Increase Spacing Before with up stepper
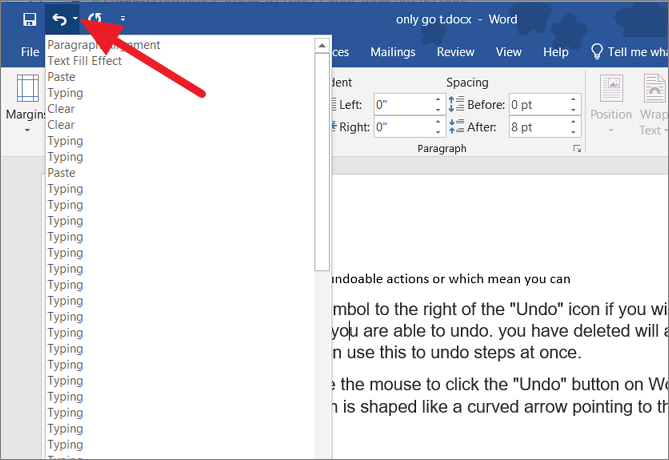Image resolution: width=669 pixels, height=460 pixels. pos(573,99)
